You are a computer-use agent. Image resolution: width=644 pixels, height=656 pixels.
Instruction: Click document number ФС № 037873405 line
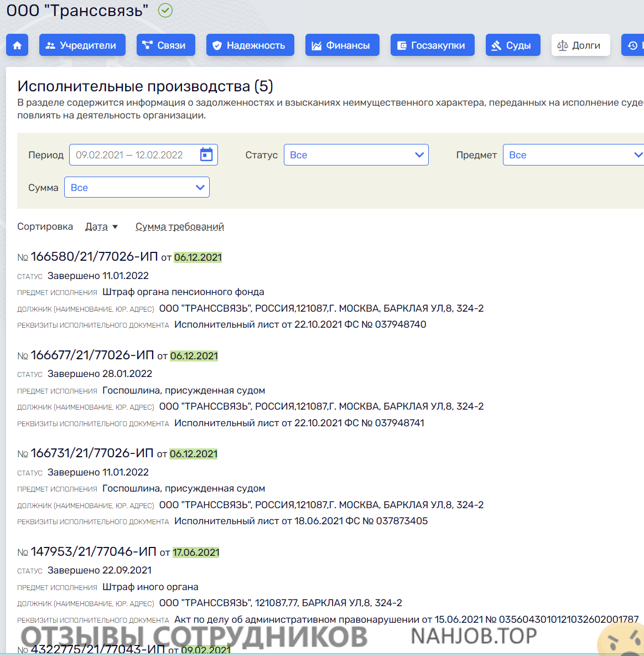coord(301,521)
